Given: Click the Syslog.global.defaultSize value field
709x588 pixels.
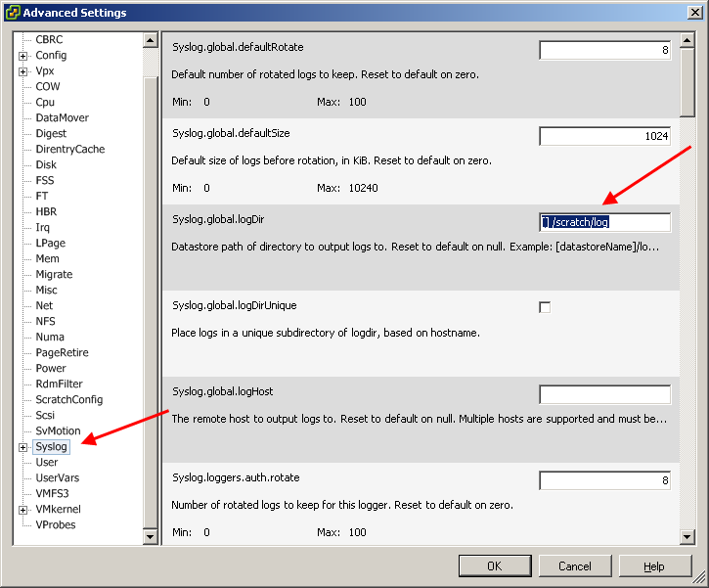Looking at the screenshot, I should point(604,136).
